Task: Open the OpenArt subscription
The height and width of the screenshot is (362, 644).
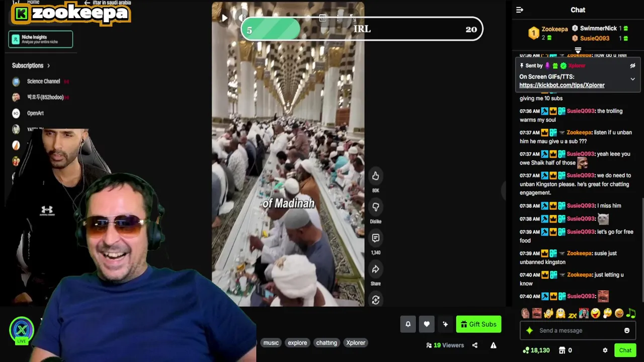Action: [x=35, y=114]
